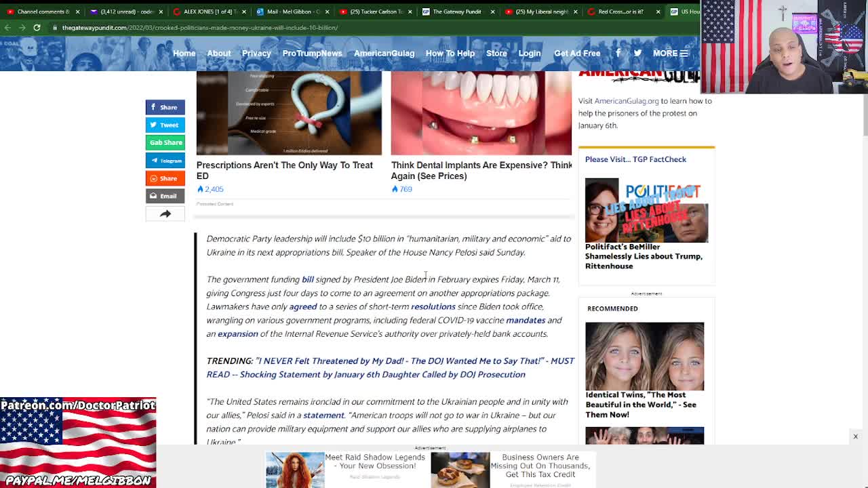The image size is (868, 488).
Task: Open Pelosi's 'statement' link
Action: click(323, 415)
